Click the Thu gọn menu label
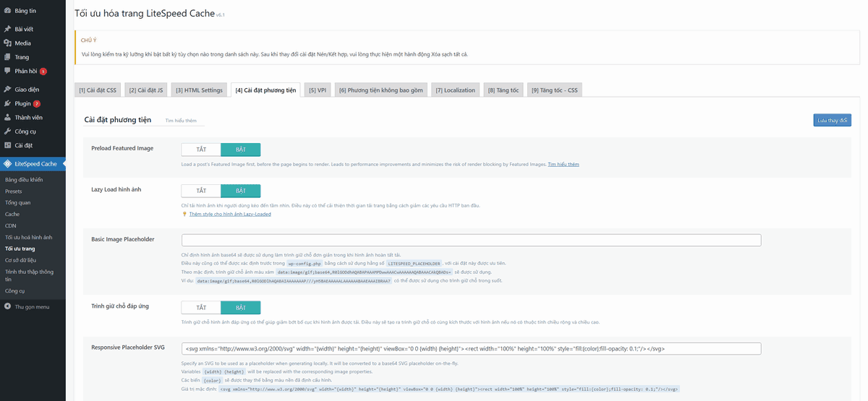This screenshot has height=401, width=868. 33,307
